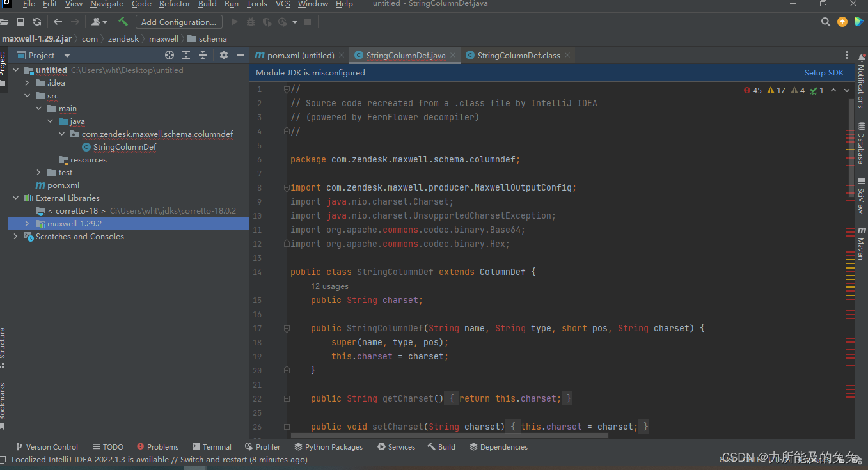Screen dimensions: 868x470
Task: Go to next highlighted error arrow
Action: 847,90
